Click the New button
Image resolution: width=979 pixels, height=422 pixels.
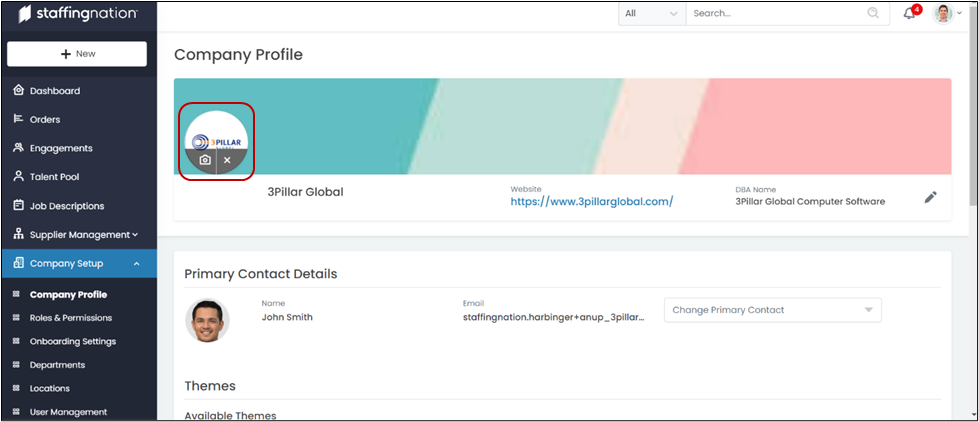(x=77, y=54)
